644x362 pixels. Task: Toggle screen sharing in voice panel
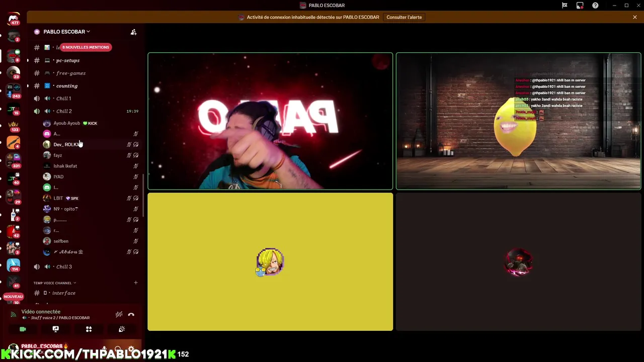point(56,329)
